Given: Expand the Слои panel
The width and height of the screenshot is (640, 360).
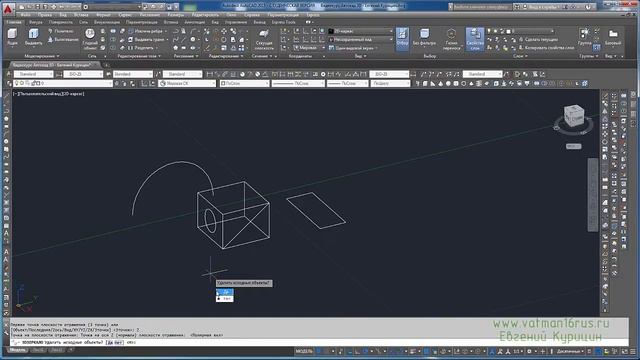Looking at the screenshot, I should click(520, 56).
